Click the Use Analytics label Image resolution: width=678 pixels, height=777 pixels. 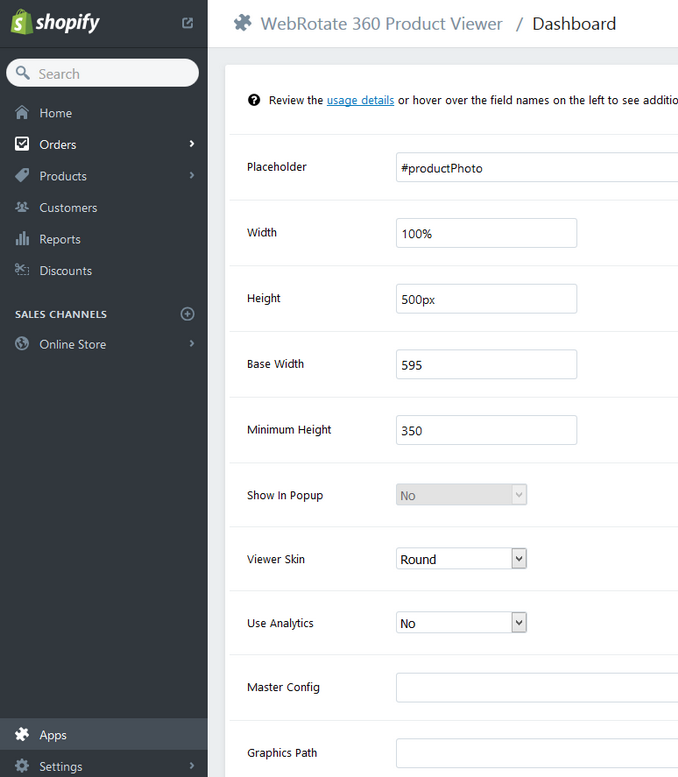280,623
